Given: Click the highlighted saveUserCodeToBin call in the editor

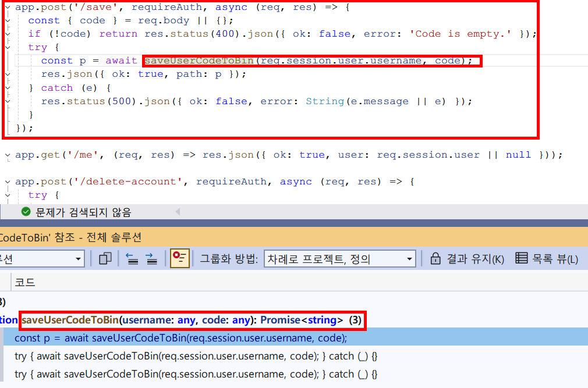Looking at the screenshot, I should pyautogui.click(x=199, y=60).
